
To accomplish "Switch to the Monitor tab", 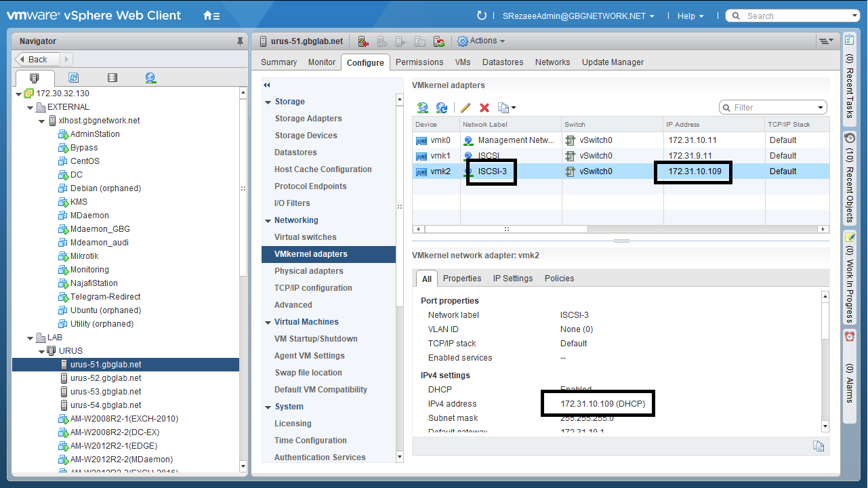I will (322, 62).
